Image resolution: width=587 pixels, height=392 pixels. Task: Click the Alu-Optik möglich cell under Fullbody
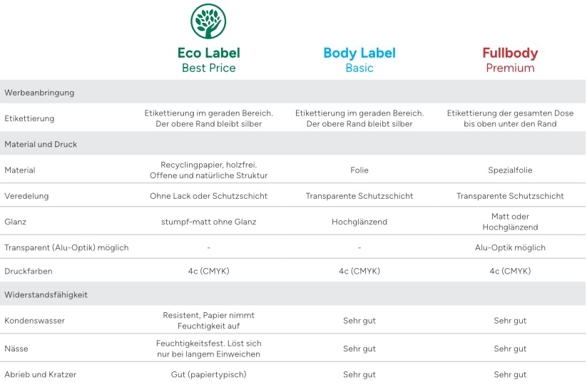[x=510, y=247]
